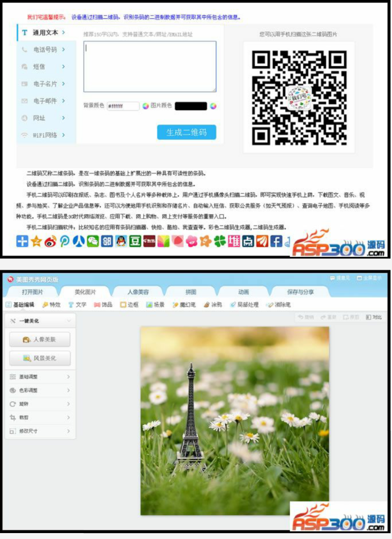Select 涂鸦 doodle tool in Meitu
Viewport: 392px width, 539px height.
[213, 305]
